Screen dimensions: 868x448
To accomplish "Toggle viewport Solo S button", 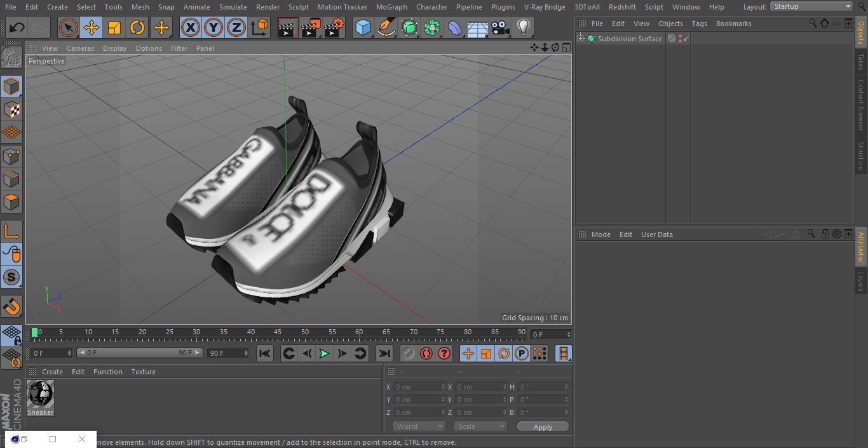I will click(11, 277).
